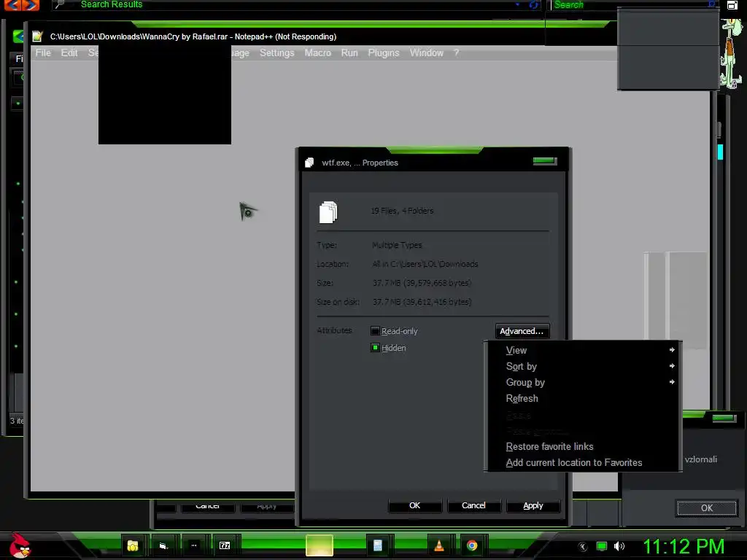
Task: Click Apply in the Properties dialog
Action: click(533, 506)
